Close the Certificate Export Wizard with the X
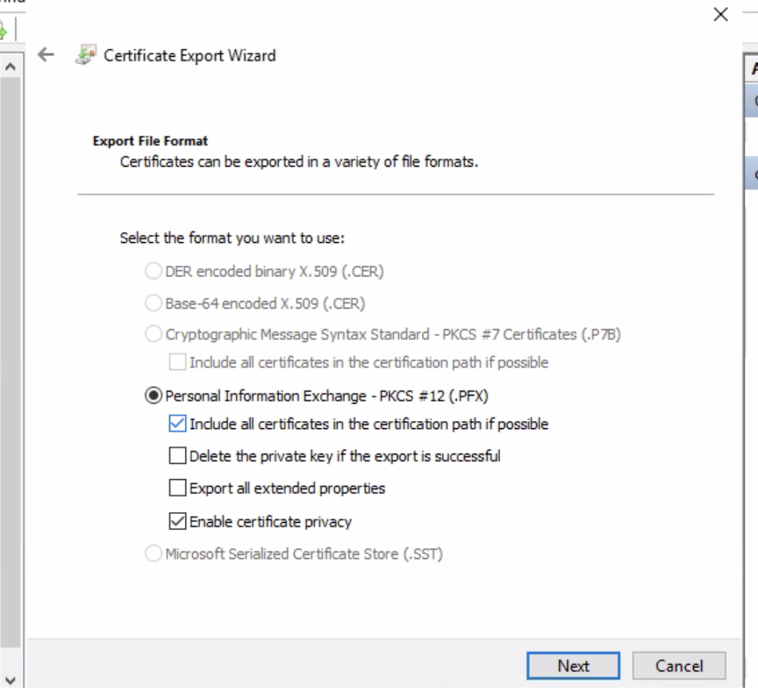The width and height of the screenshot is (758, 700). pos(720,14)
